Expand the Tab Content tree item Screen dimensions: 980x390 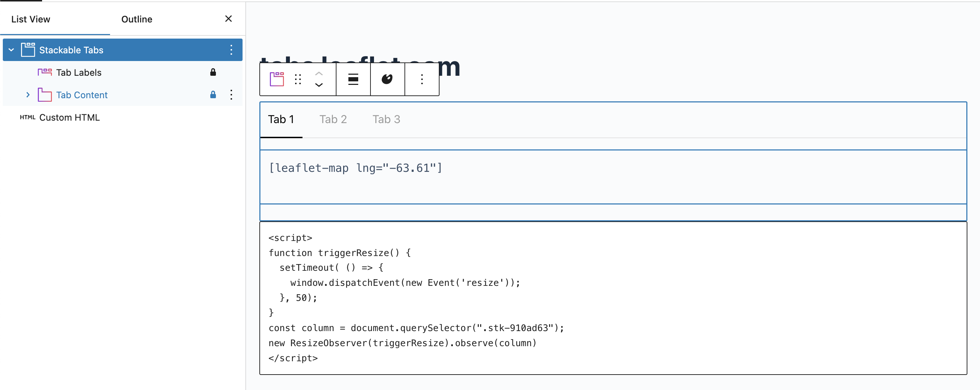pyautogui.click(x=28, y=95)
